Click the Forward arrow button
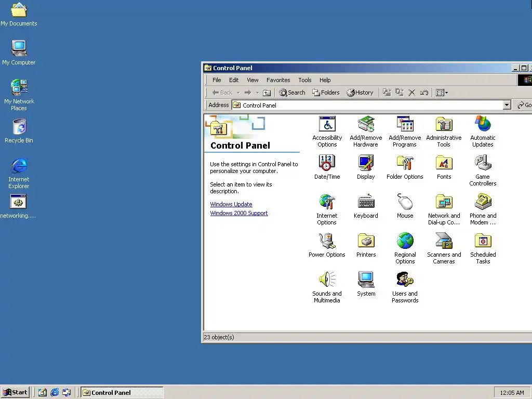Screen dimensions: 532x399 [248, 92]
